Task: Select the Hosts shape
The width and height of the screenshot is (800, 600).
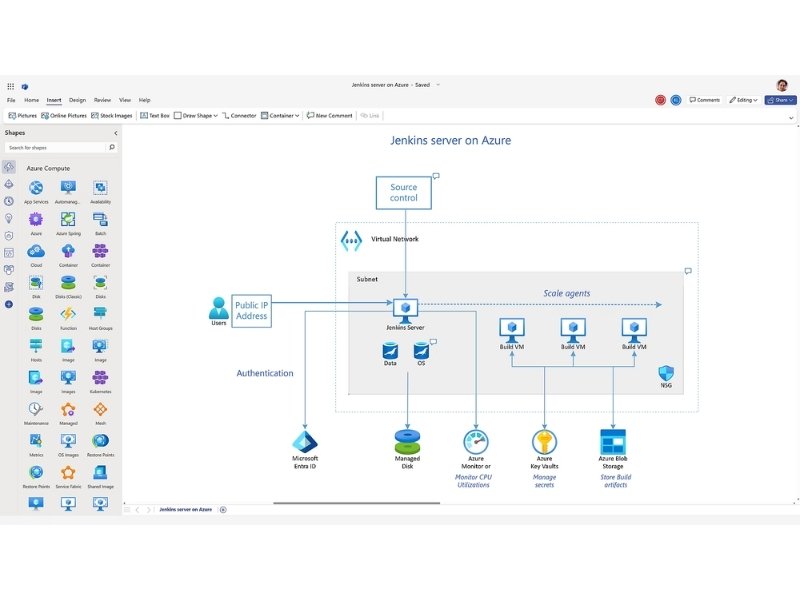Action: point(36,350)
